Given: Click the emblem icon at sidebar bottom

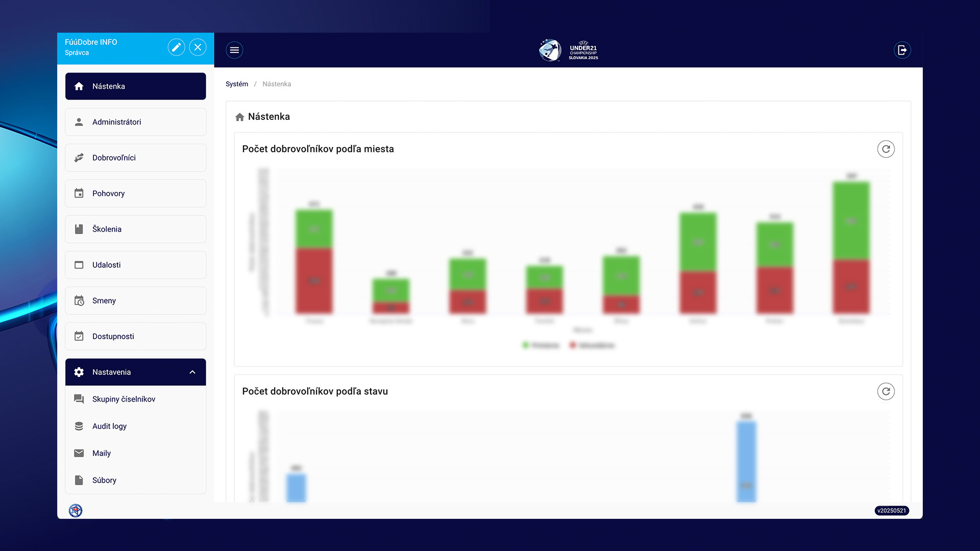Looking at the screenshot, I should pyautogui.click(x=76, y=510).
